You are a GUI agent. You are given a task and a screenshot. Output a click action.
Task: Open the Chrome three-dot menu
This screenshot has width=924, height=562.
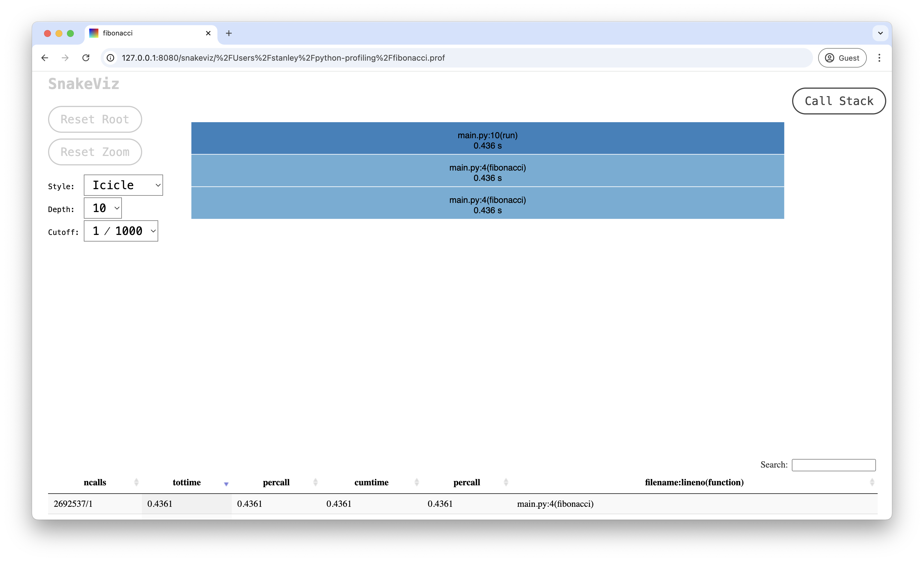pos(879,58)
